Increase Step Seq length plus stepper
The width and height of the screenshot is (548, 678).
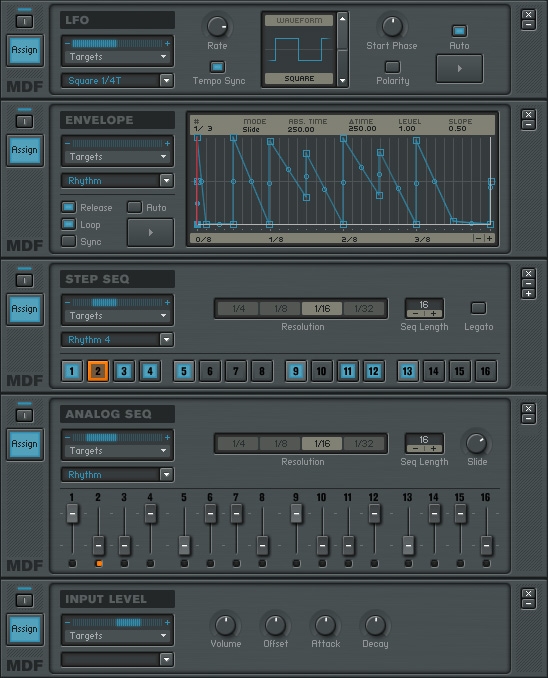click(x=433, y=314)
